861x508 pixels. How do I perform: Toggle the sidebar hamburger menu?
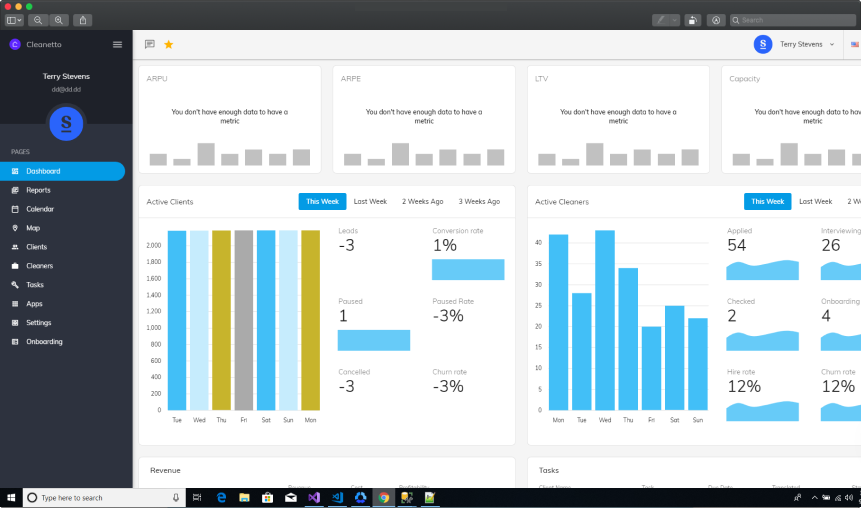[117, 44]
